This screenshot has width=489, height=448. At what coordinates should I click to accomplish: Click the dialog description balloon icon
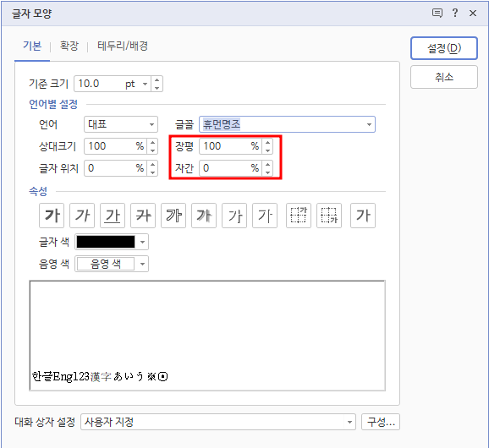point(437,13)
